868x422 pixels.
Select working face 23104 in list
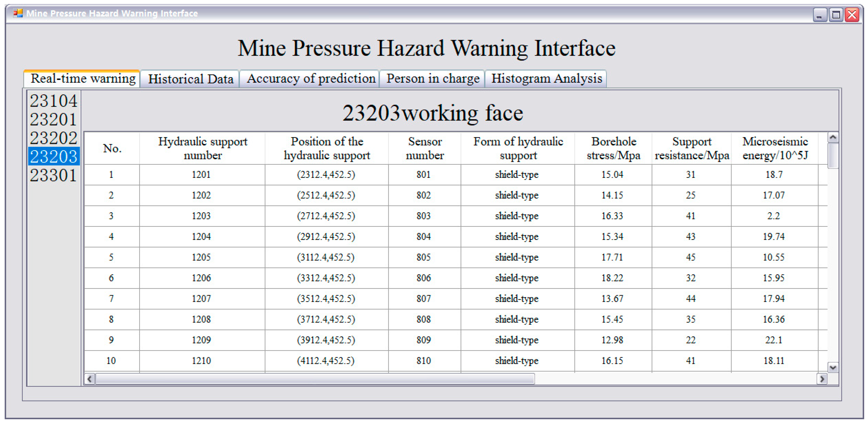coord(54,101)
